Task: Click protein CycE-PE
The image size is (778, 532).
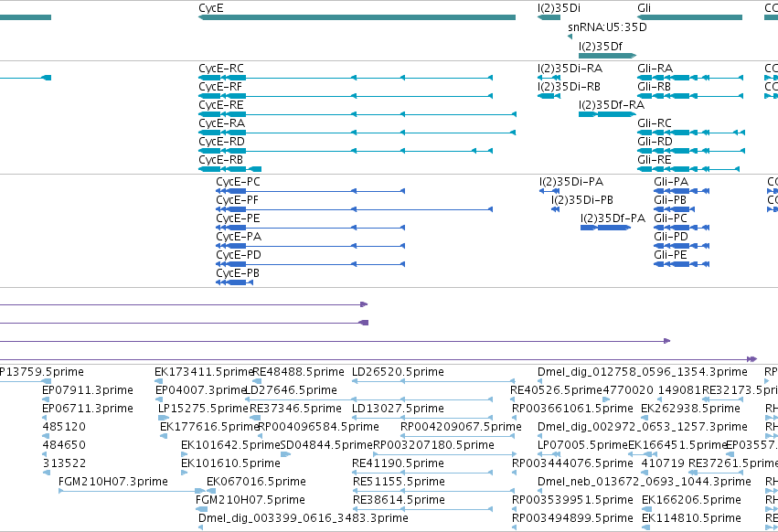Action: [311, 228]
